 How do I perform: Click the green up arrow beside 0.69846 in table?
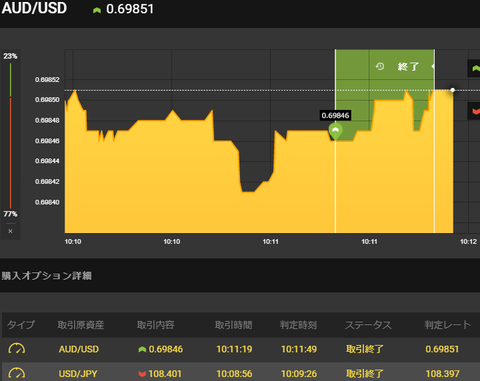[142, 349]
